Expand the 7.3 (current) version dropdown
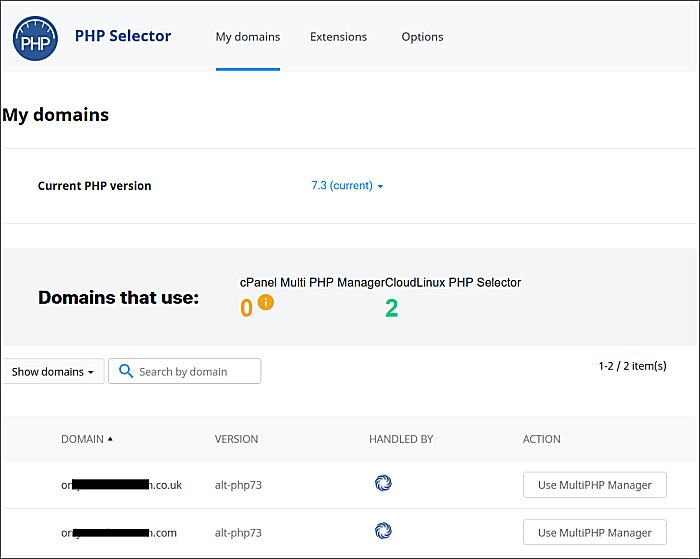700x559 pixels. coord(347,186)
